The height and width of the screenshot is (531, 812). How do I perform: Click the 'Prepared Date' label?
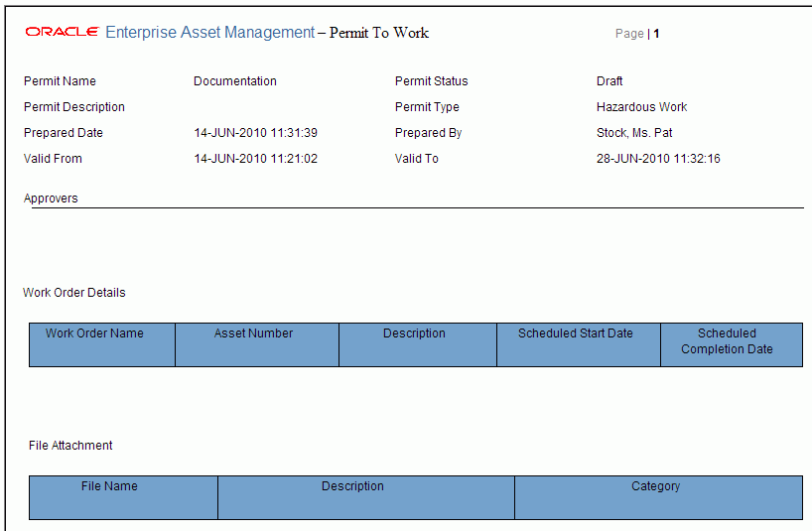point(64,133)
